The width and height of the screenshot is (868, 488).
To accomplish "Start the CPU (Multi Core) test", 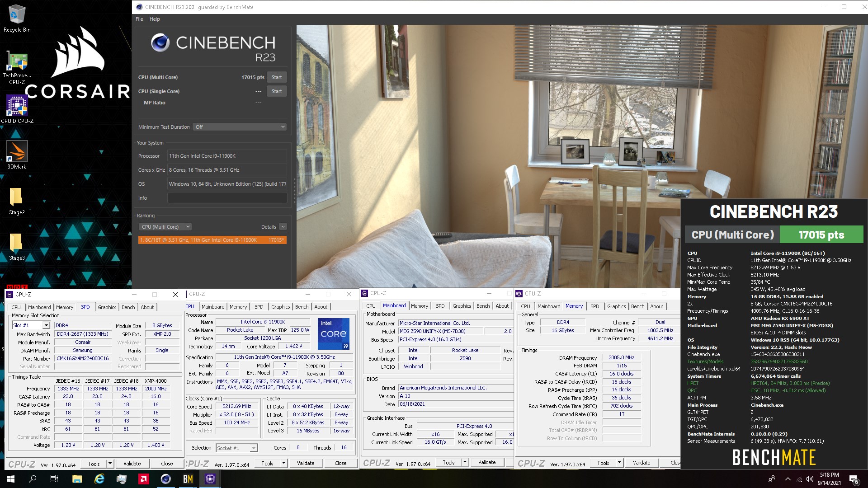I will click(277, 77).
